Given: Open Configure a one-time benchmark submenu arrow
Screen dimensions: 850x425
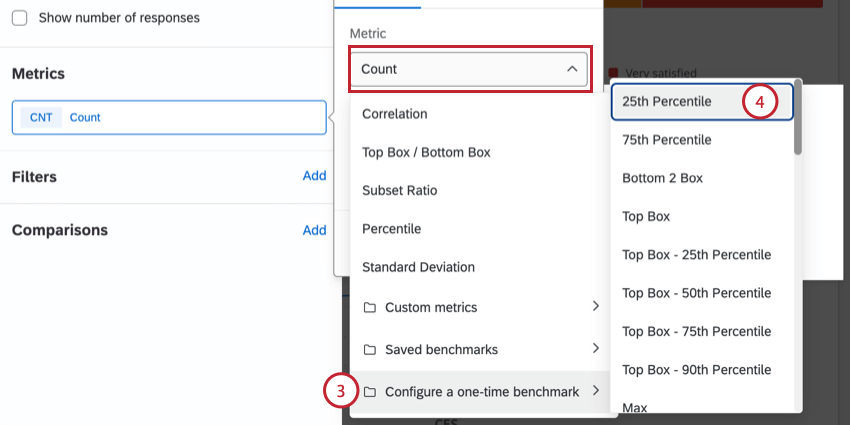Looking at the screenshot, I should tap(596, 390).
